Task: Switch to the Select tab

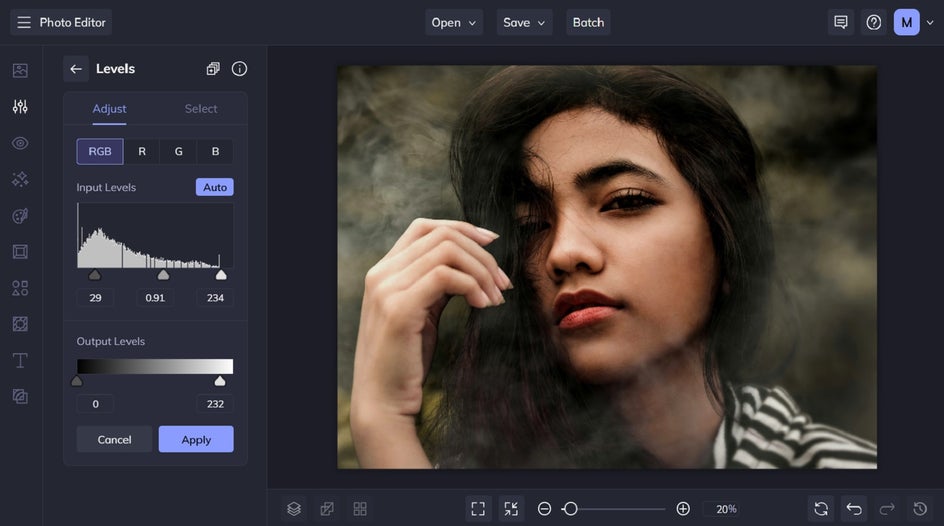Action: [201, 109]
